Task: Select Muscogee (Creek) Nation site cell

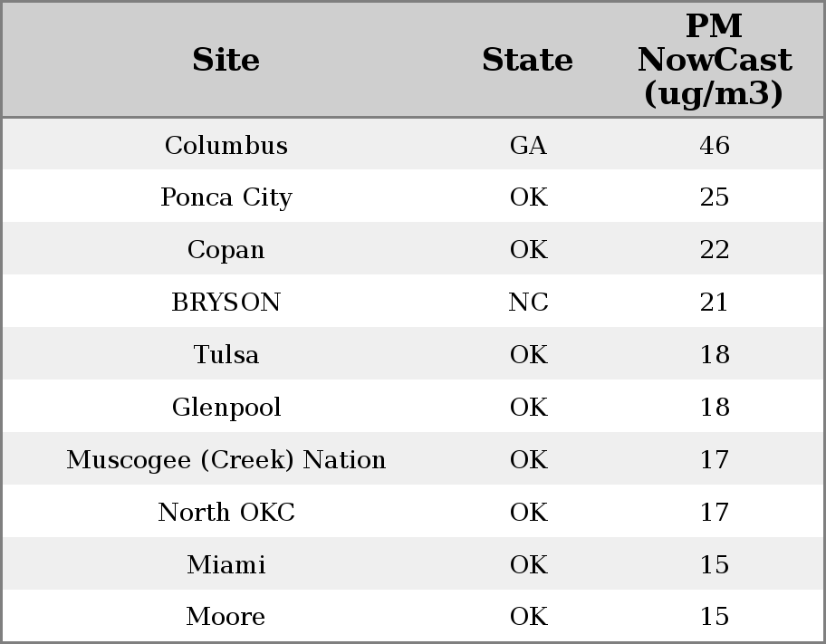Action: 226,460
